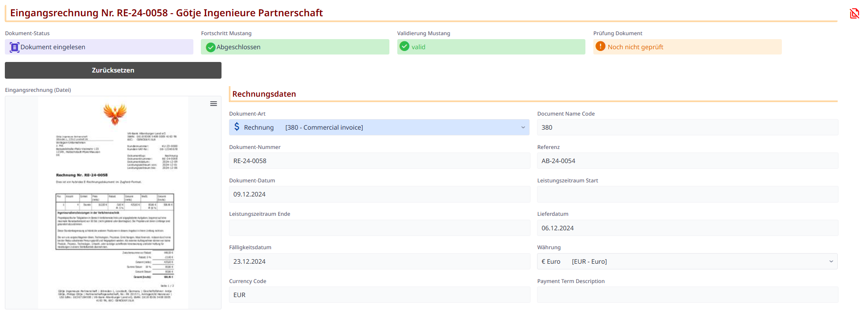The image size is (868, 316).
Task: Click the dollar sign icon in Dokument-Art
Action: pyautogui.click(x=237, y=127)
